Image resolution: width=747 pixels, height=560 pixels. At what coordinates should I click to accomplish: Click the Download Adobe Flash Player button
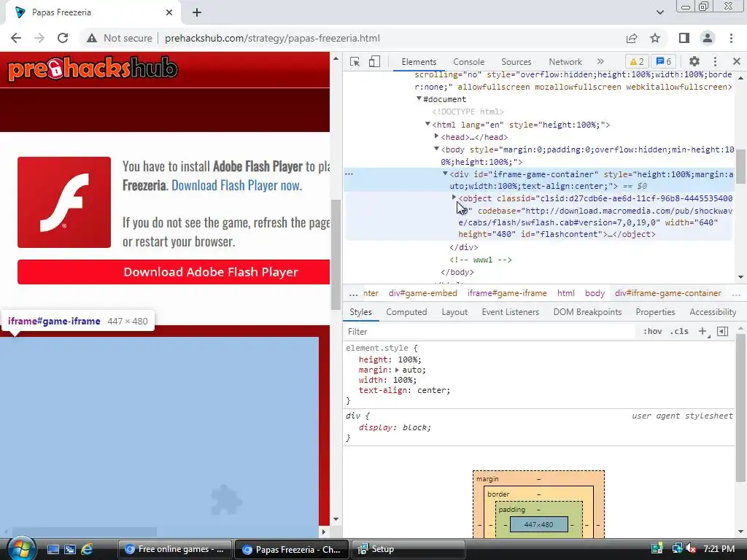coord(174,272)
